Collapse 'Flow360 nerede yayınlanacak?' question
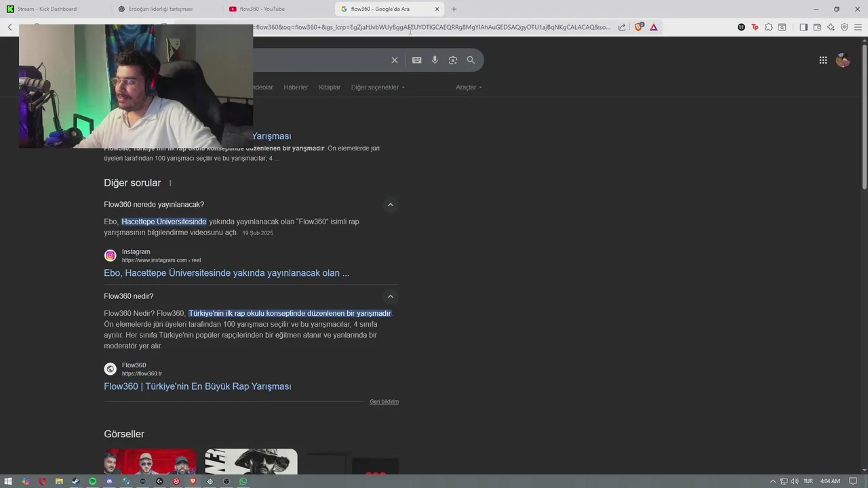 [390, 205]
